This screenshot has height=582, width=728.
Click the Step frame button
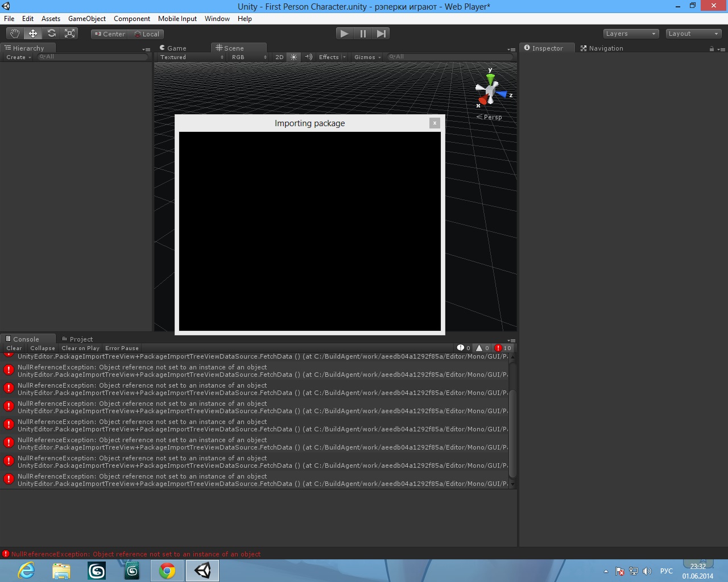(382, 34)
